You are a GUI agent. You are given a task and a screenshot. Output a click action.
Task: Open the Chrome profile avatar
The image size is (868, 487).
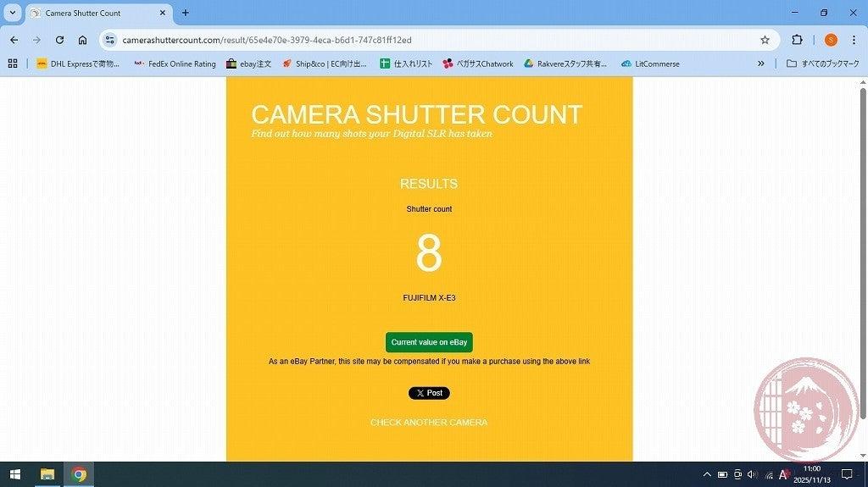click(831, 40)
